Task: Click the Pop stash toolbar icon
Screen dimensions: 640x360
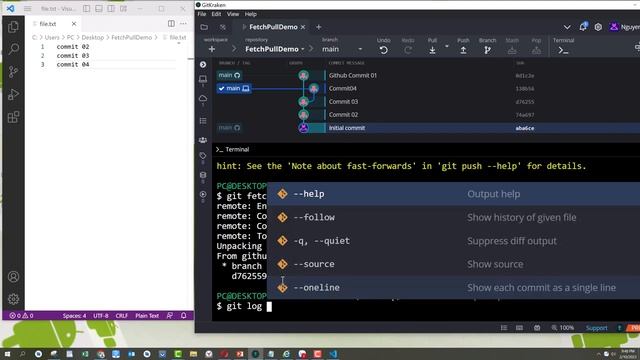Action: (x=536, y=46)
